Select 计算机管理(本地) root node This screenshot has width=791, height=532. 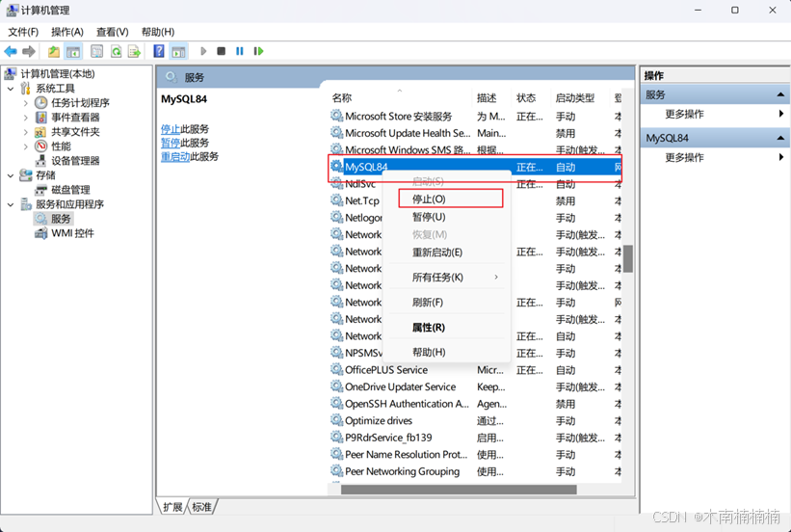point(58,74)
